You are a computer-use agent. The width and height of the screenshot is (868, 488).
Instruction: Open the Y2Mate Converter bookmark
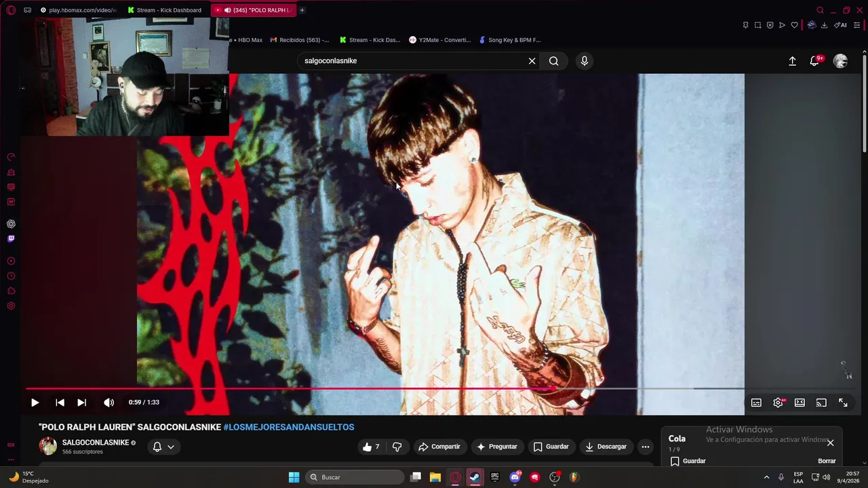pos(439,40)
